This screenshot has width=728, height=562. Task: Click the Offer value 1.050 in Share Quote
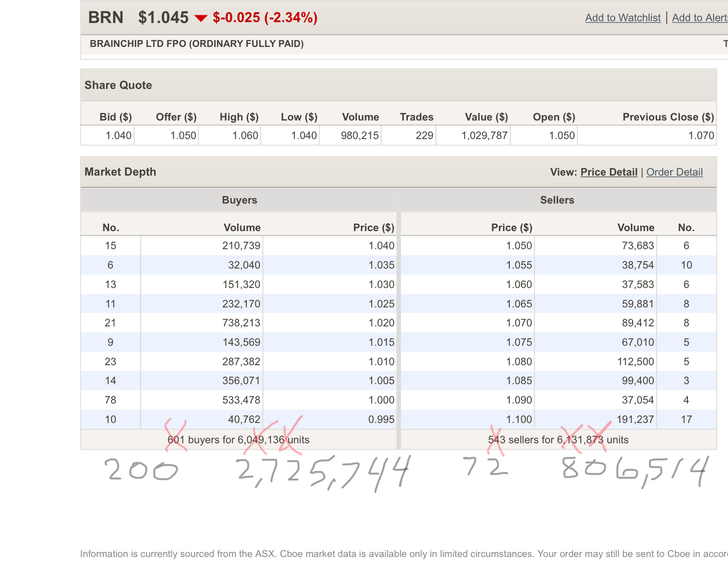point(183,135)
